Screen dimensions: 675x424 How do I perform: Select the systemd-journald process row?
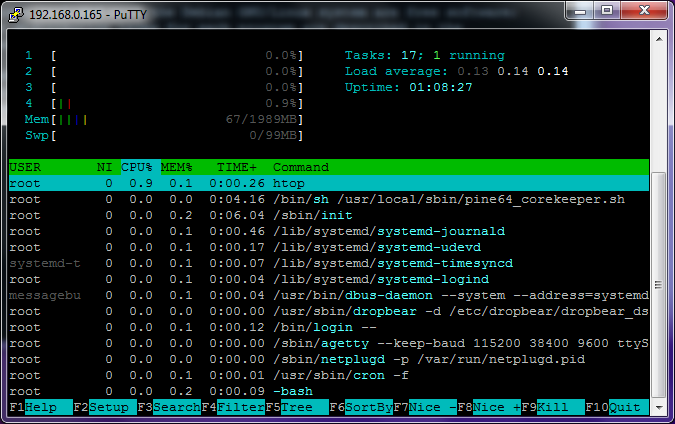330,231
